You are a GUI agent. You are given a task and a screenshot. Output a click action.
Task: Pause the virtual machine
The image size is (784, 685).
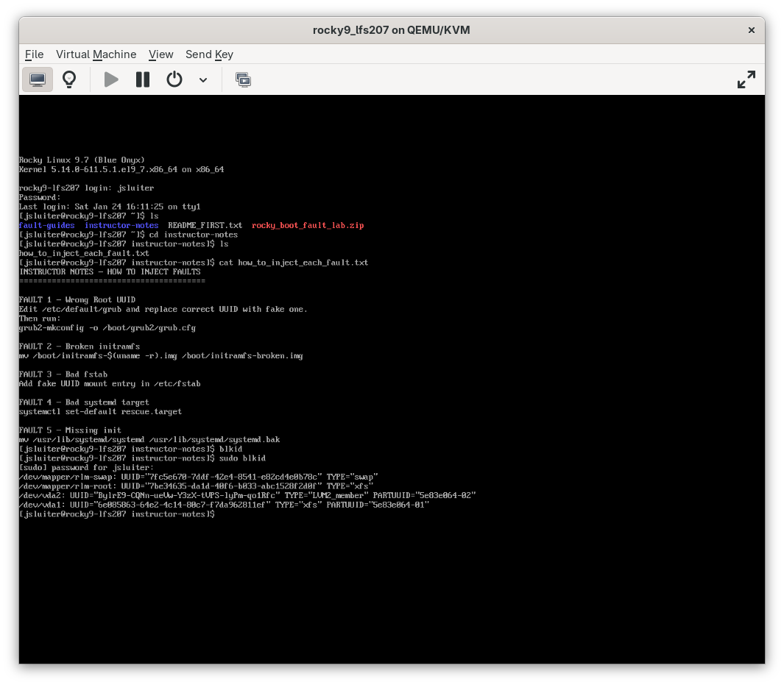pyautogui.click(x=142, y=79)
